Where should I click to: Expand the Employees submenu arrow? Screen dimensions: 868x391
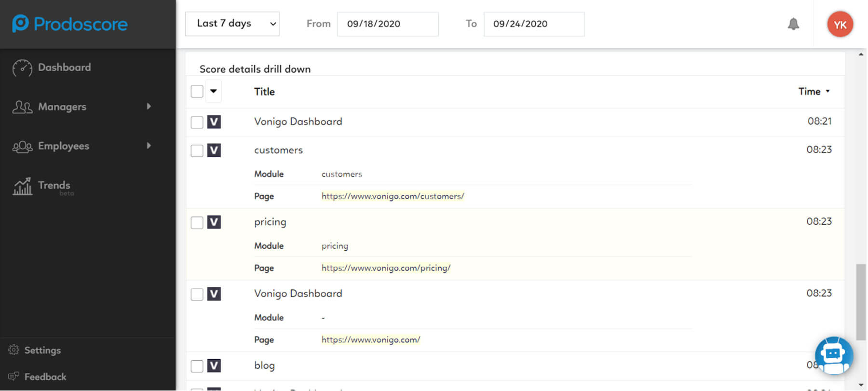pos(149,146)
